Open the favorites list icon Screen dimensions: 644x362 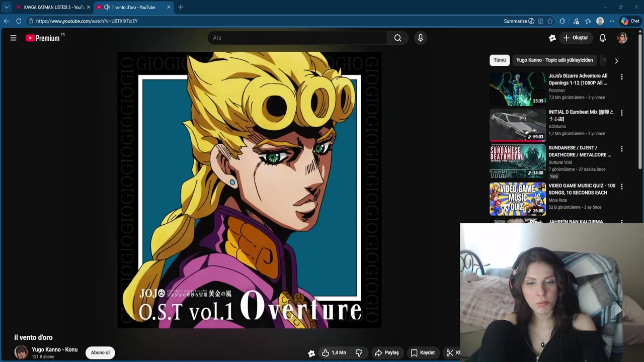[x=588, y=21]
